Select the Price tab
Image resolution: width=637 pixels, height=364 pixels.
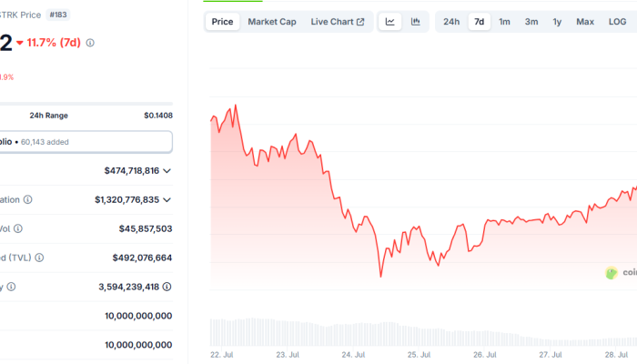[x=222, y=22]
